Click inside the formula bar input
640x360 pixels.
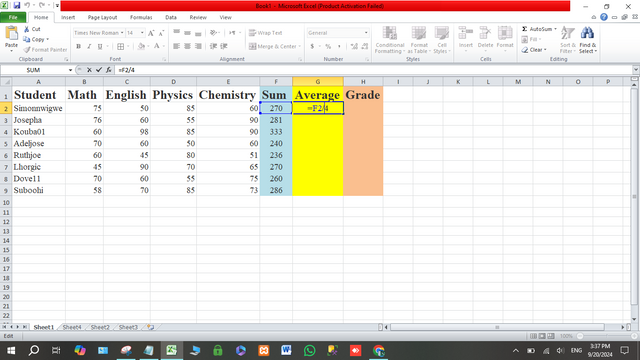point(373,70)
